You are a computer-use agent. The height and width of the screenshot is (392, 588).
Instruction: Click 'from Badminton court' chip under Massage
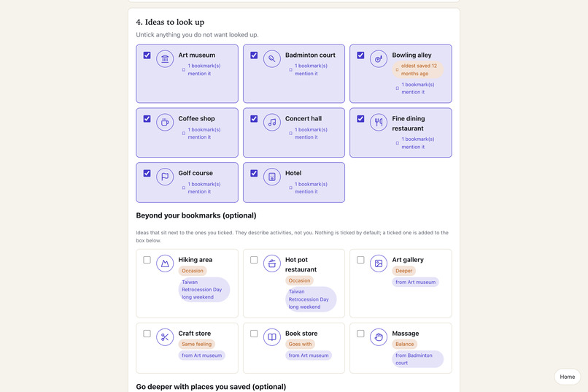(x=418, y=359)
